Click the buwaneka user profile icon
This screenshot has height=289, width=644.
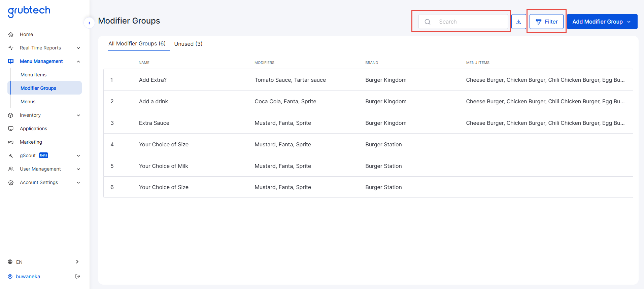click(x=10, y=277)
